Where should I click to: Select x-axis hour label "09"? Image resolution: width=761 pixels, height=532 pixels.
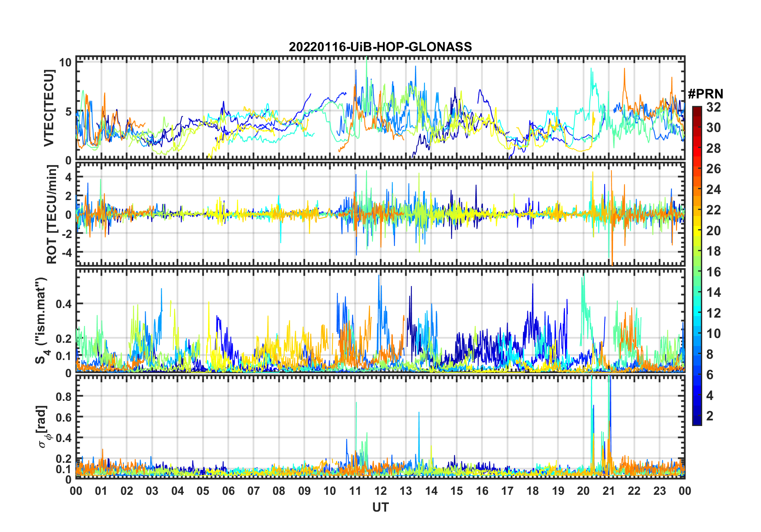[x=304, y=491]
